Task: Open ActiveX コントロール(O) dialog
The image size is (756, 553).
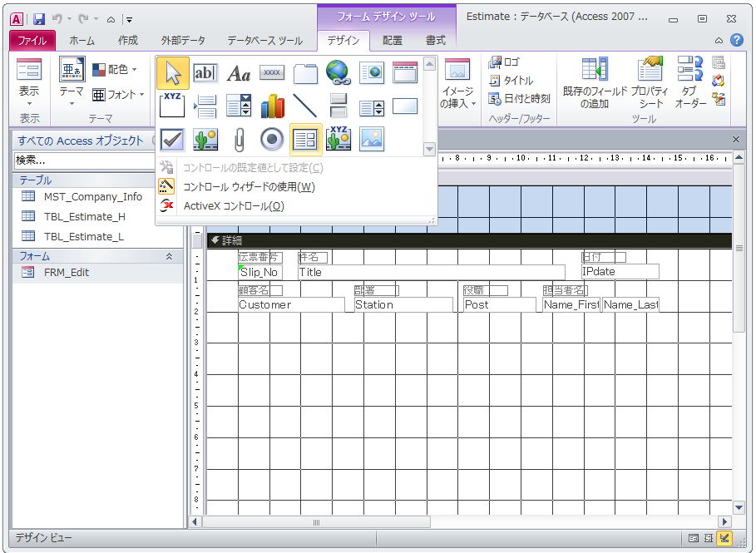Action: pos(234,206)
